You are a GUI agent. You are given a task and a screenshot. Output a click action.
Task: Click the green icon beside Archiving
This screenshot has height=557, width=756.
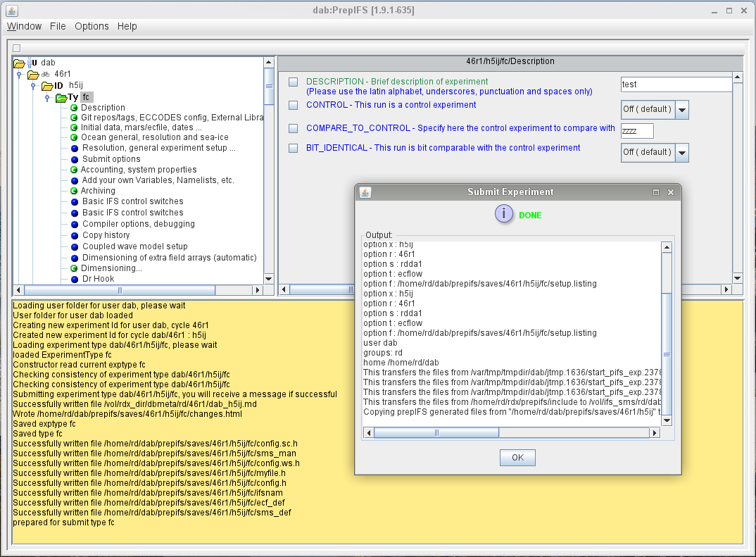(74, 191)
